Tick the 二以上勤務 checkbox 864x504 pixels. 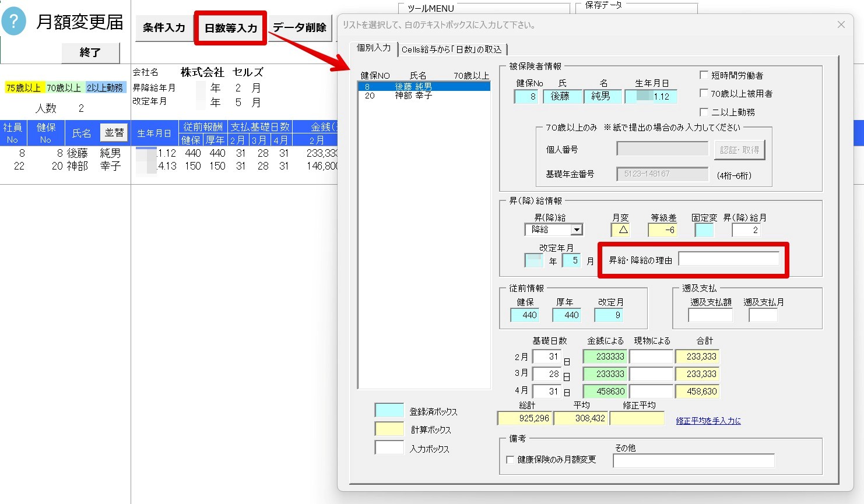point(704,112)
